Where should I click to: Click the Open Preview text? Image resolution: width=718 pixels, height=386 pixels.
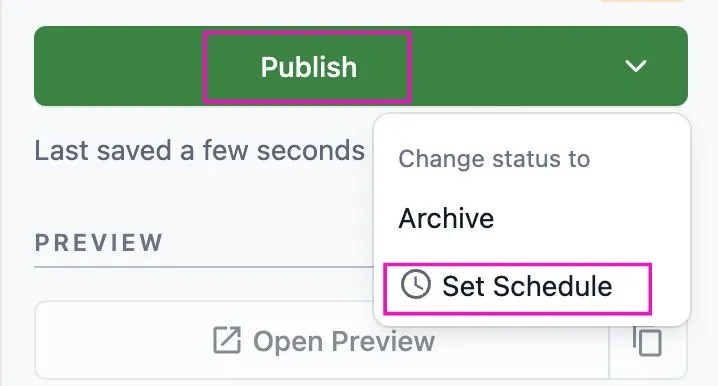344,341
